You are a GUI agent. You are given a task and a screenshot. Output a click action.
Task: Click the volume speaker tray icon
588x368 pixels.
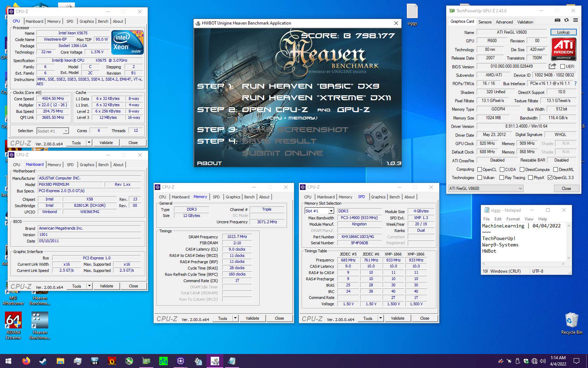click(x=543, y=361)
